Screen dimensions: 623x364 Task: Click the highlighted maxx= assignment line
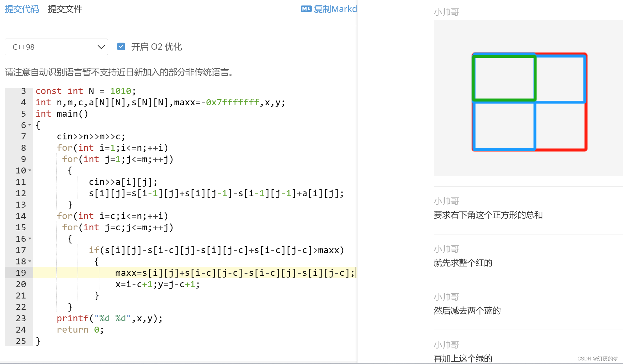point(235,273)
